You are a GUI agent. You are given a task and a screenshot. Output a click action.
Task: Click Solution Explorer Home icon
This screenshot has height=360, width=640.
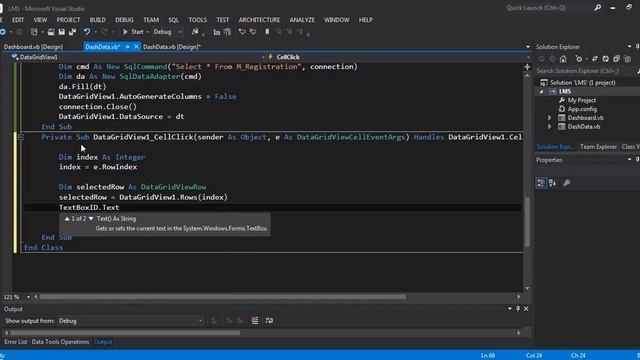pyautogui.click(x=563, y=59)
